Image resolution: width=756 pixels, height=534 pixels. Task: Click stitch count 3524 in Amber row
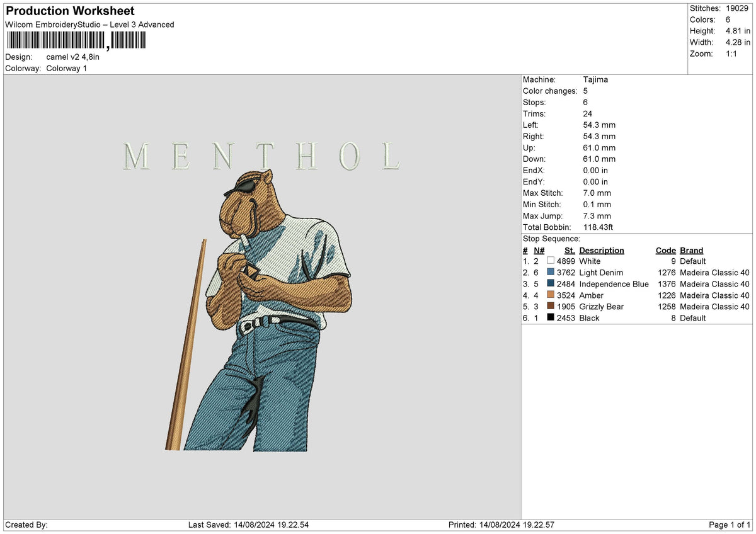click(x=566, y=295)
